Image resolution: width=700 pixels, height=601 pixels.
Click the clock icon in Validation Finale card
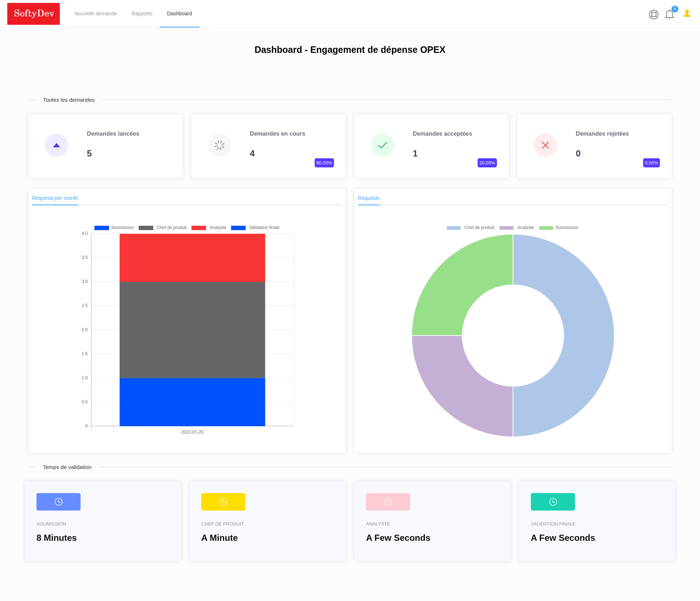(553, 501)
